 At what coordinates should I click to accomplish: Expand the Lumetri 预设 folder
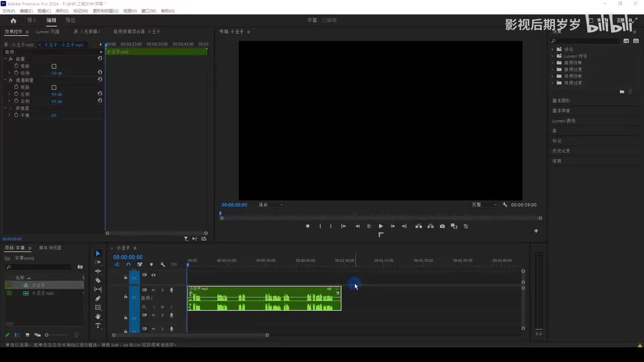pyautogui.click(x=552, y=56)
